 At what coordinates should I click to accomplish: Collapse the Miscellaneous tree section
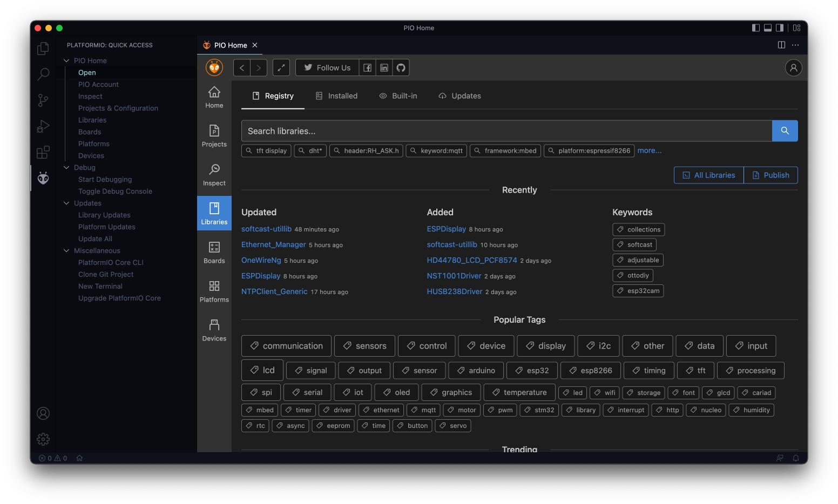pos(66,250)
